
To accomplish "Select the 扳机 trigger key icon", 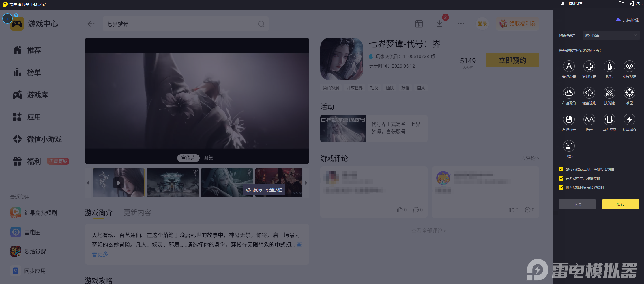I will [609, 66].
